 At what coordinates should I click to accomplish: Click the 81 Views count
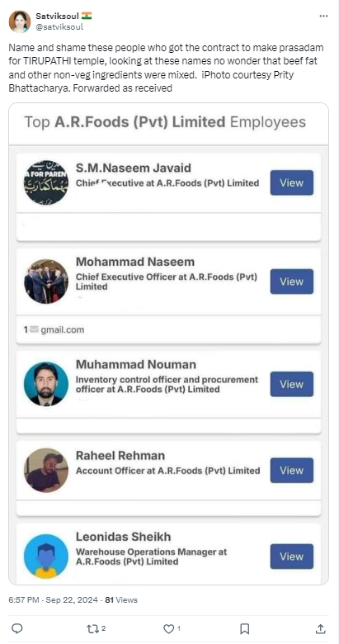click(121, 600)
